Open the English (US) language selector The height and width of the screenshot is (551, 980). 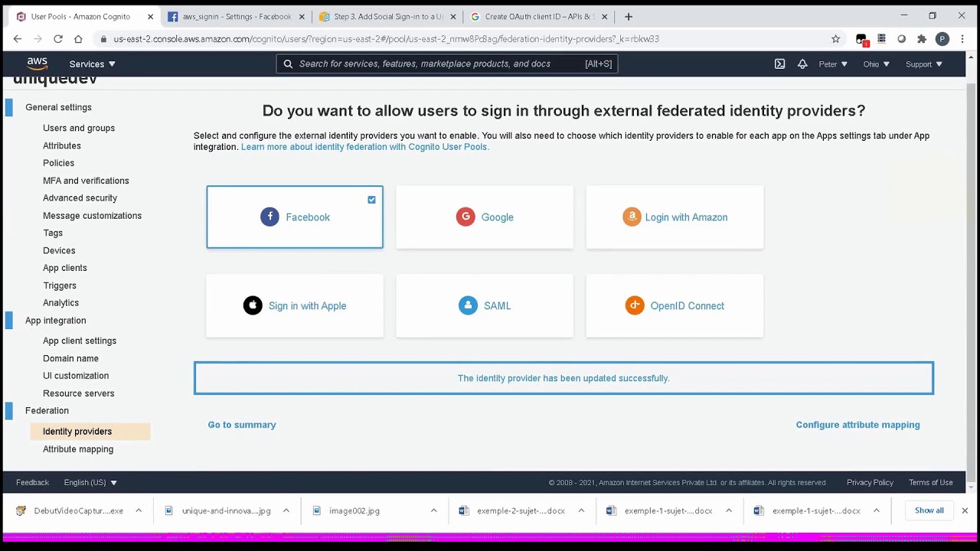tap(90, 482)
